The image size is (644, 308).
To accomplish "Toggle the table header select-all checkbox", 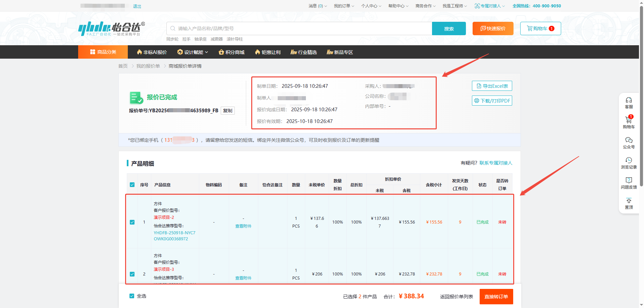I will [x=132, y=185].
